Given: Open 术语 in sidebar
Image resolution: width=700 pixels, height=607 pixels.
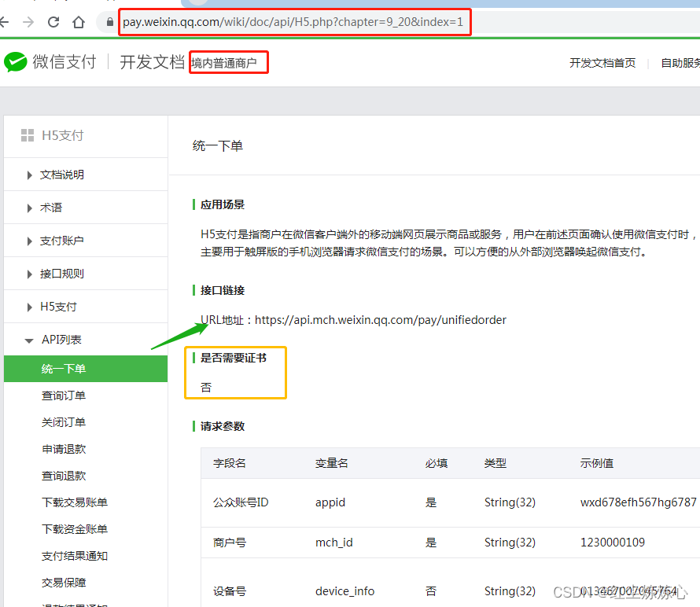Looking at the screenshot, I should click(x=51, y=208).
